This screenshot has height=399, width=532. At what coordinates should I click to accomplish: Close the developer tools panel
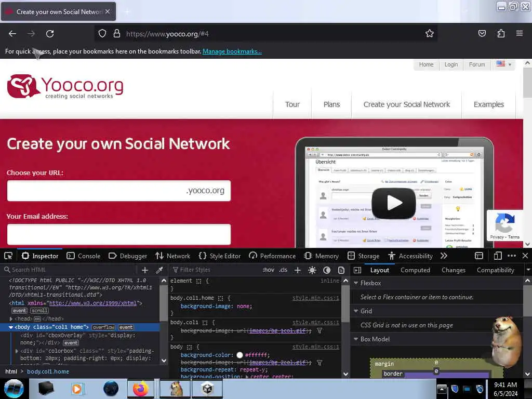(x=525, y=256)
